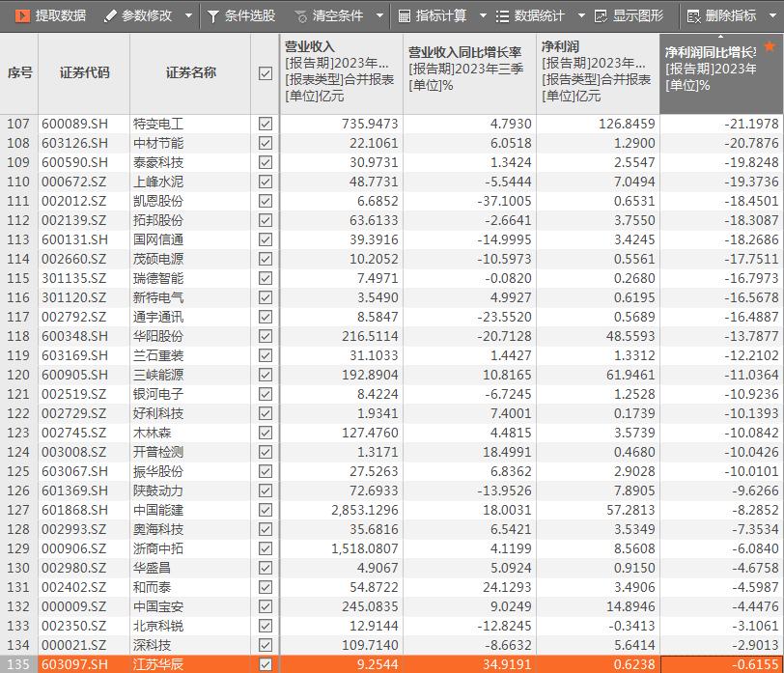Select the 陕鼓动力 stock name

point(158,491)
